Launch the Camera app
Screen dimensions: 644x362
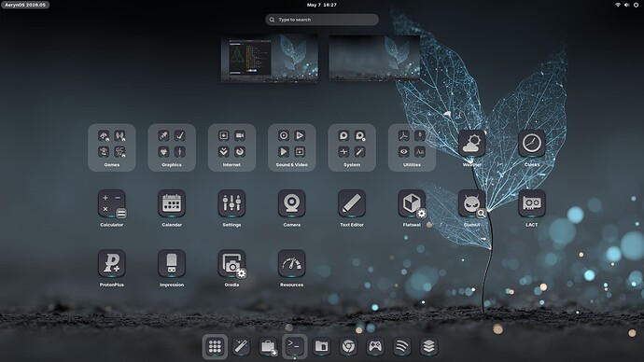click(291, 203)
